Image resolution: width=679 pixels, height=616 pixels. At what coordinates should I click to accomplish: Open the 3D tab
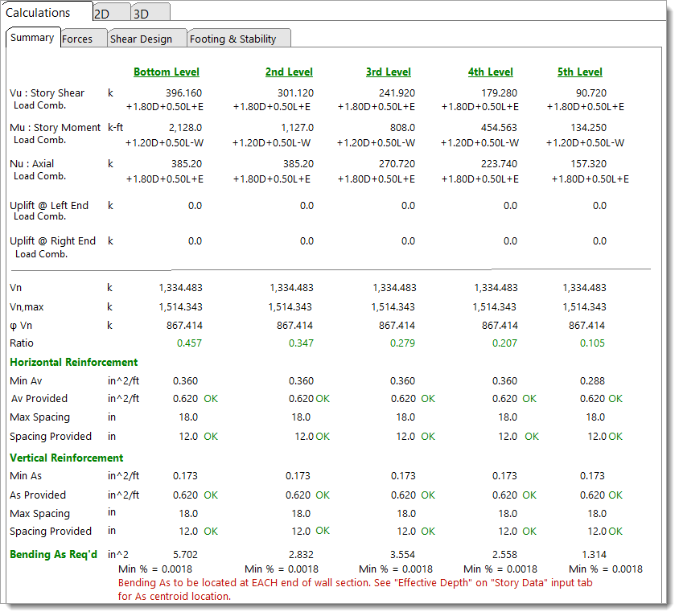point(143,14)
